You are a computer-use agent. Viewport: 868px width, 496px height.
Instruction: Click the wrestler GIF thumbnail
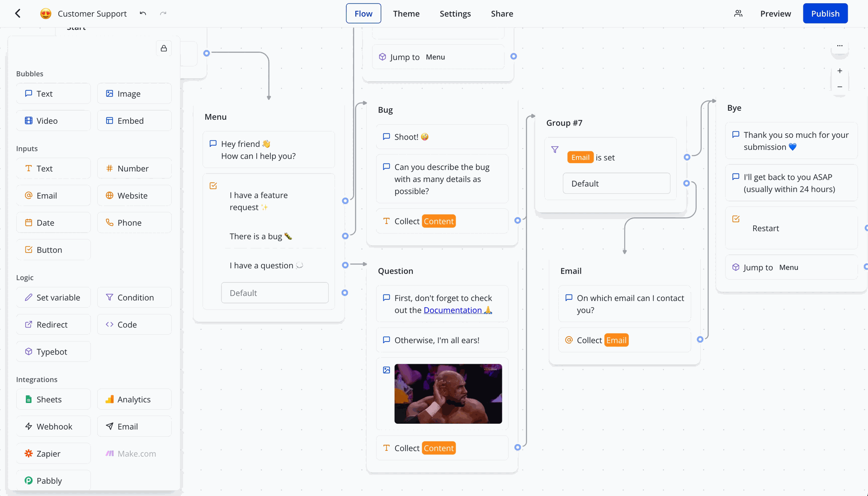448,394
